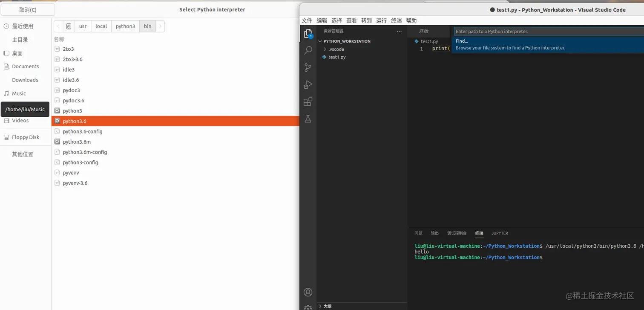Sort files by the 名称 column header
The width and height of the screenshot is (644, 310).
pos(59,39)
